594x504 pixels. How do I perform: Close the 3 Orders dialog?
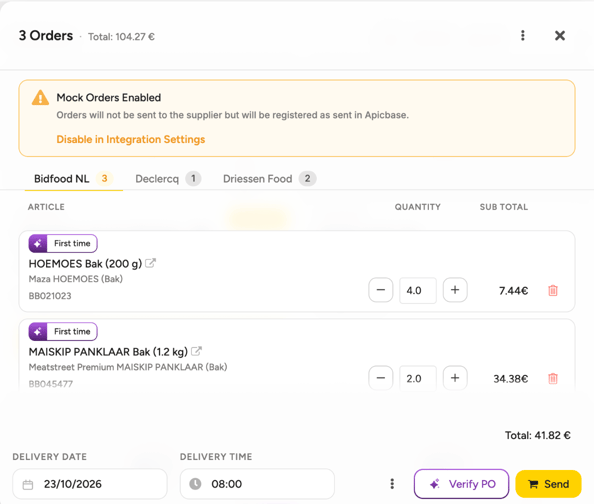[560, 36]
